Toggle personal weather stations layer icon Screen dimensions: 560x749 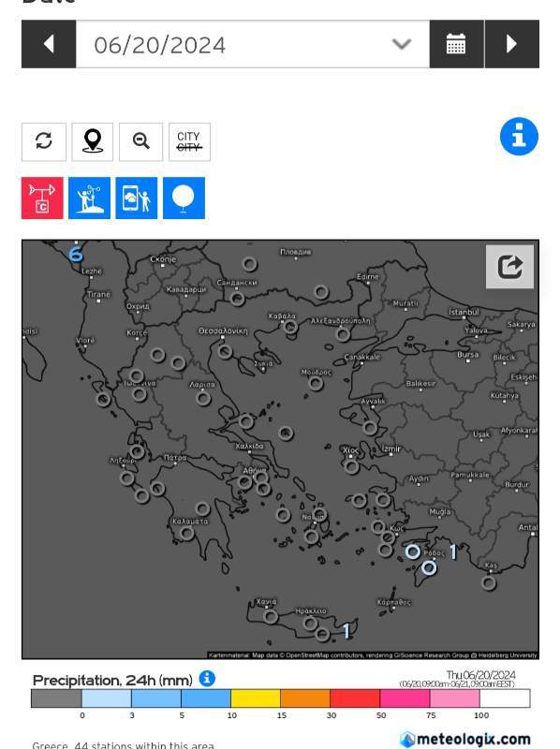click(x=89, y=198)
